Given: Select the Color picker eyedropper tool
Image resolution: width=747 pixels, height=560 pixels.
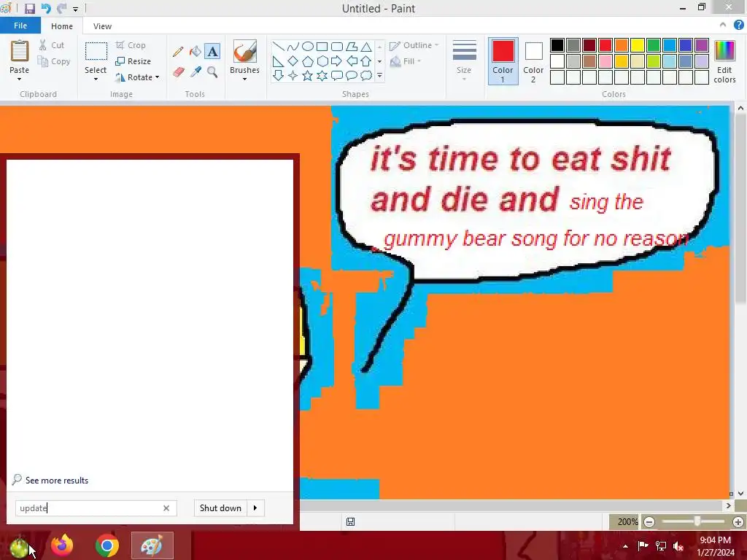Looking at the screenshot, I should pos(196,72).
